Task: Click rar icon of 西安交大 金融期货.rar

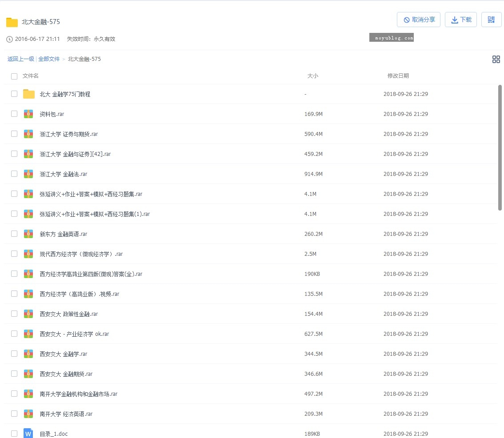Action: (28, 374)
